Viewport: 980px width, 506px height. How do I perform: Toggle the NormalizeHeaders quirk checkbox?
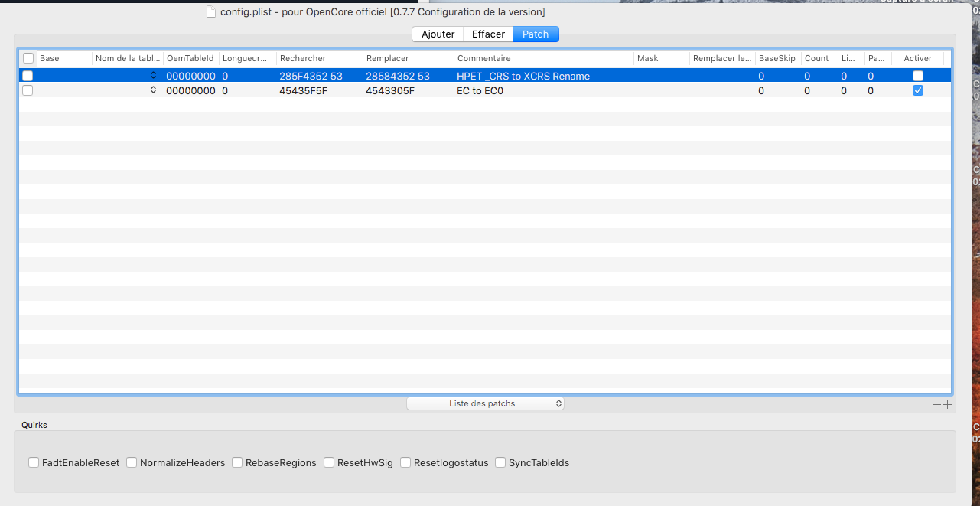132,462
